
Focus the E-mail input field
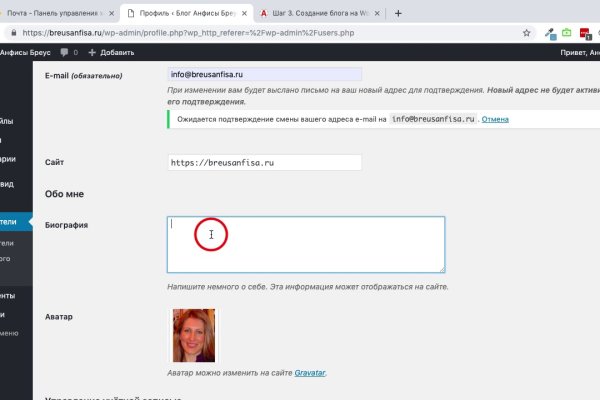tap(264, 73)
